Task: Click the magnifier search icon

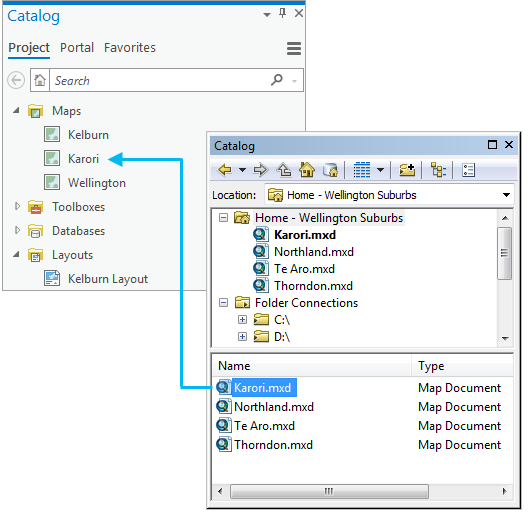Action: [x=276, y=80]
